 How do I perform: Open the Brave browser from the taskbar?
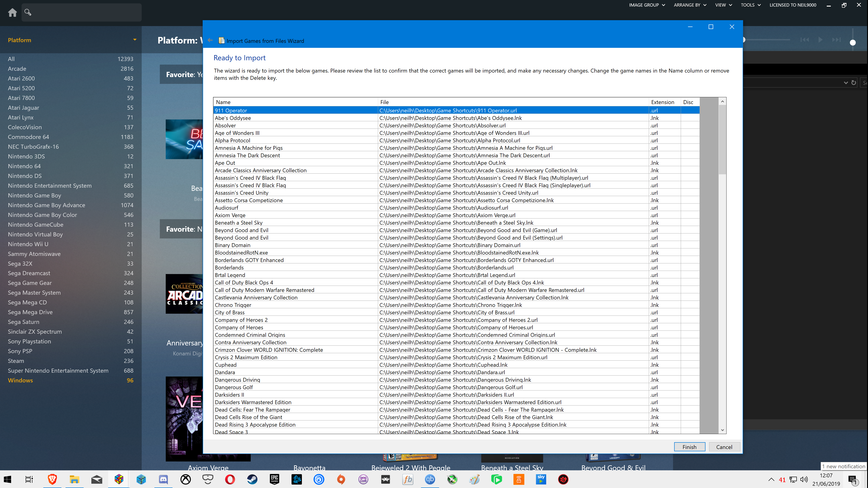pyautogui.click(x=52, y=479)
